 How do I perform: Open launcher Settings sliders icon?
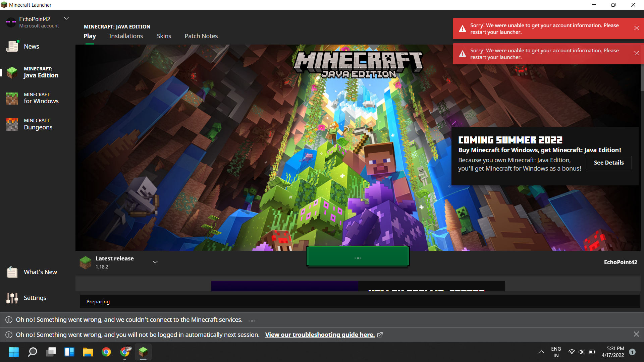pyautogui.click(x=12, y=298)
